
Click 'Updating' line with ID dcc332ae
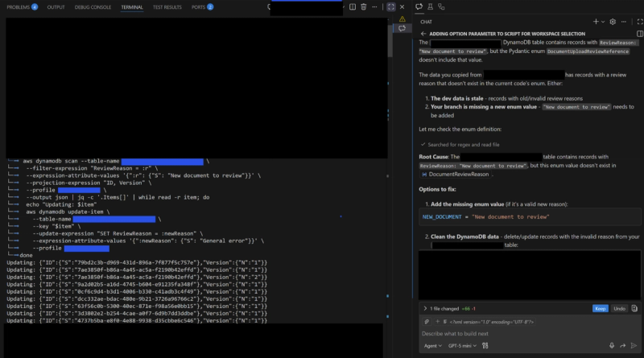pyautogui.click(x=137, y=299)
